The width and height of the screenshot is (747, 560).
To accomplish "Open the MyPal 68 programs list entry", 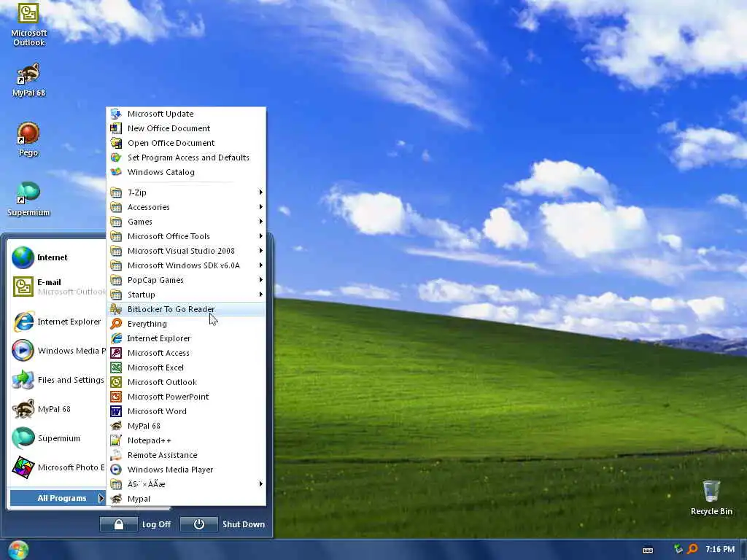I will click(x=186, y=426).
